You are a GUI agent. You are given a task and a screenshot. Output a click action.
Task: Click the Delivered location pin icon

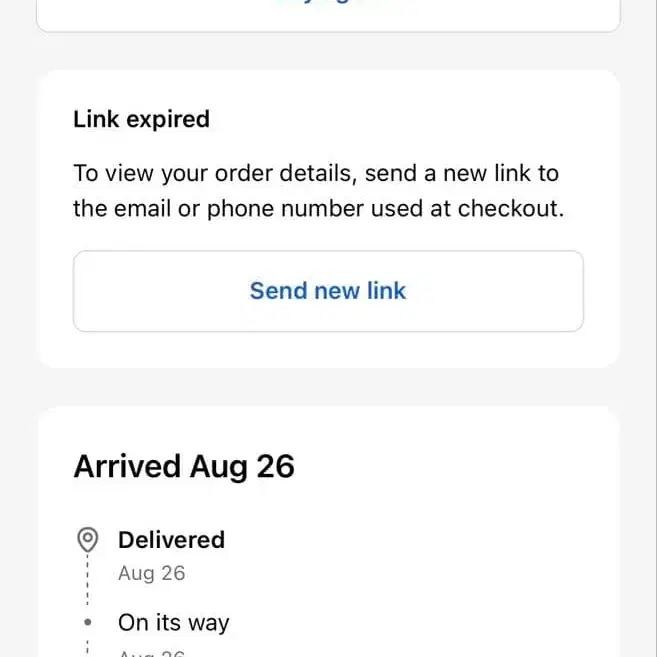(88, 540)
